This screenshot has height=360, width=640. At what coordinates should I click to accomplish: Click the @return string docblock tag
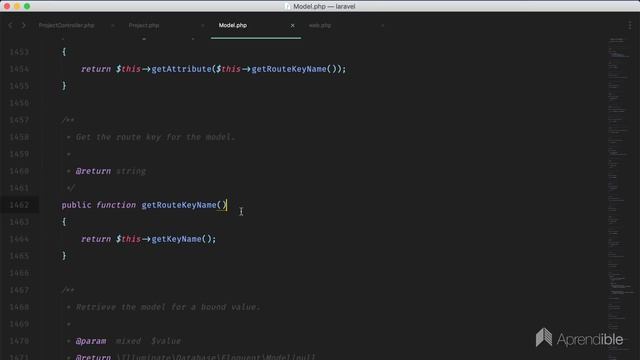pos(111,171)
